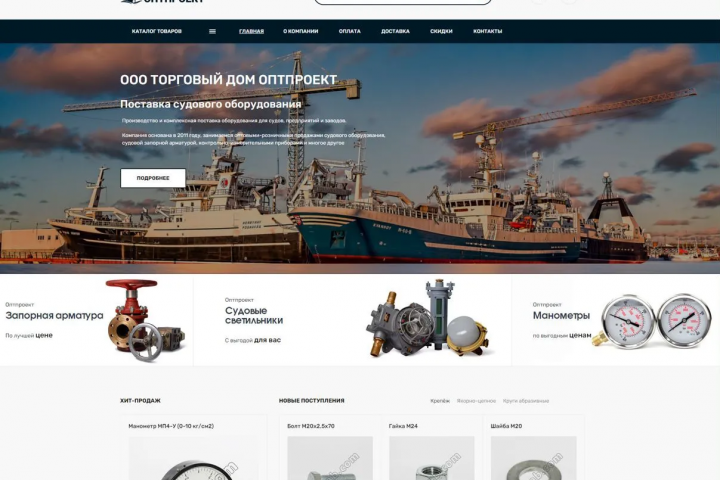
Task: Open the Гайка М24 product title
Action: pyautogui.click(x=403, y=426)
